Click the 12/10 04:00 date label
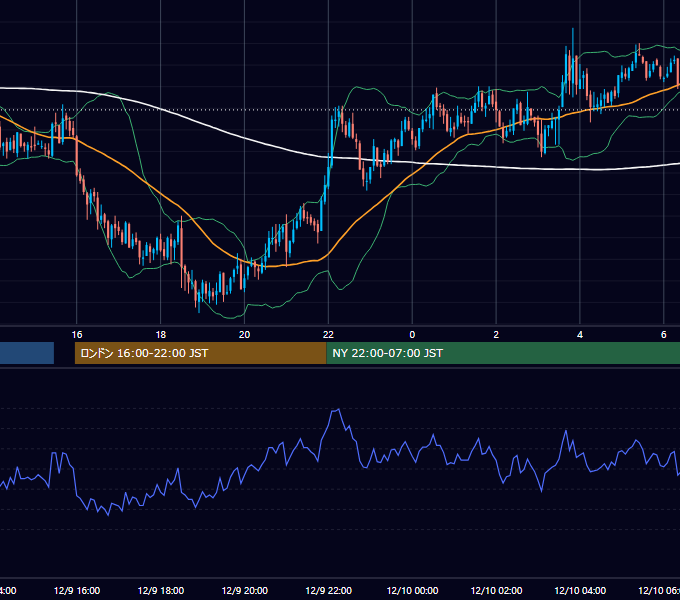The image size is (680, 600). click(x=580, y=590)
